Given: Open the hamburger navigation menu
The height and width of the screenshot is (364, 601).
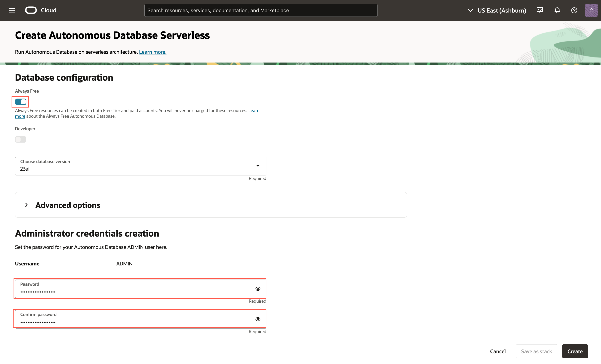Looking at the screenshot, I should coord(12,10).
